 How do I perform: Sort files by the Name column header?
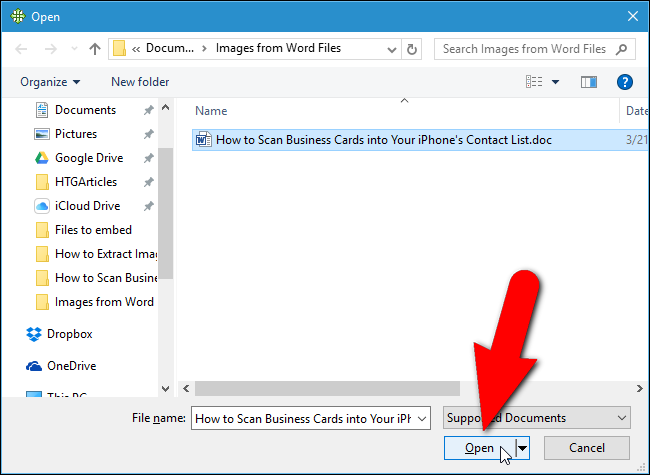click(x=211, y=111)
